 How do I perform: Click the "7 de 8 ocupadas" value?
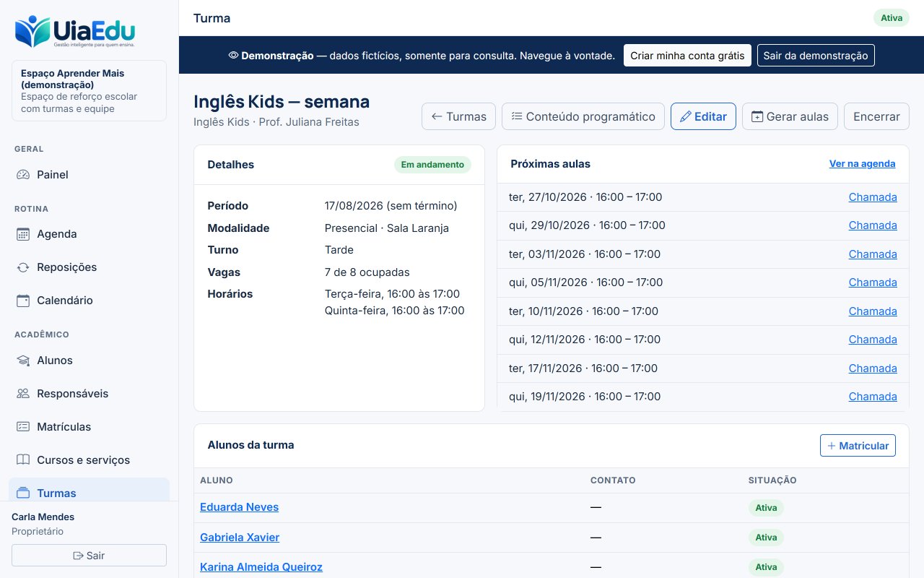point(367,272)
